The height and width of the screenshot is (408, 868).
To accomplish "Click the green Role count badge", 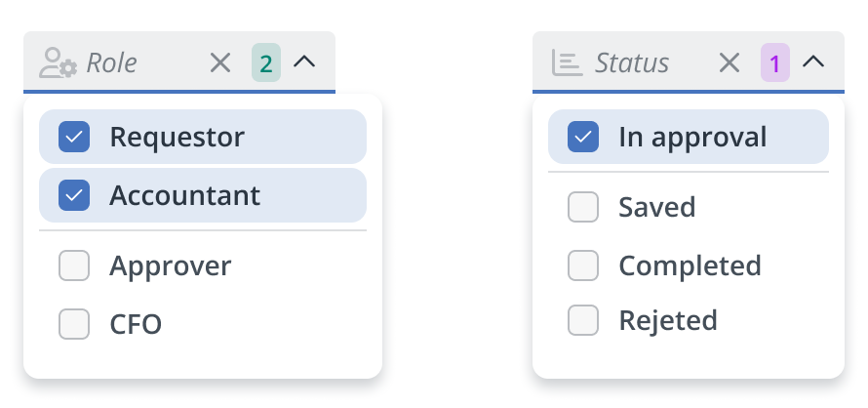I will point(265,63).
